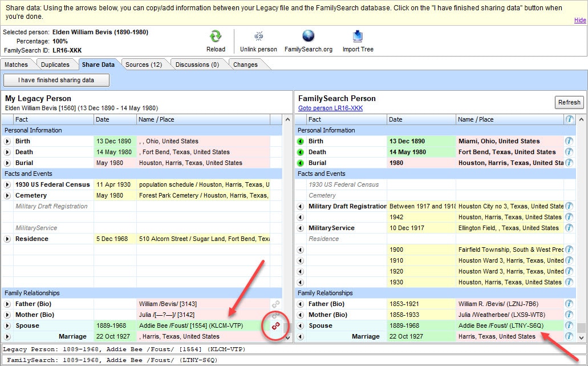
Task: Click the Hide link
Action: 580,21
